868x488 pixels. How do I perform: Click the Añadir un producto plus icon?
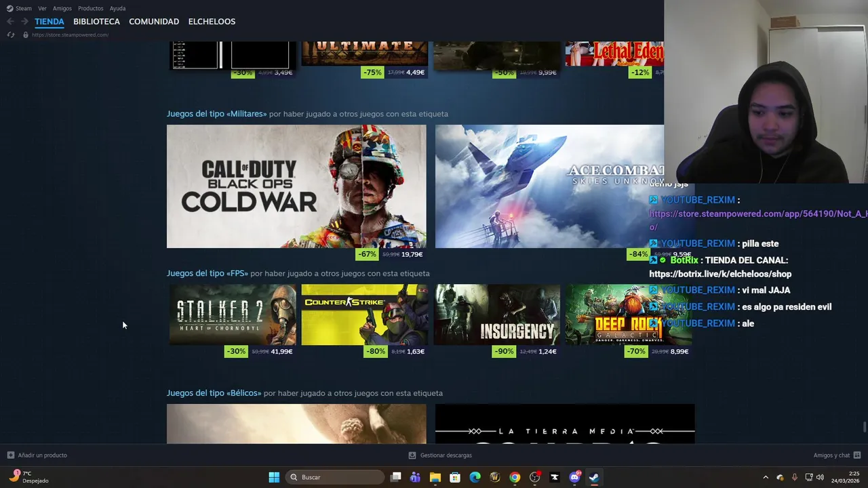coord(10,455)
